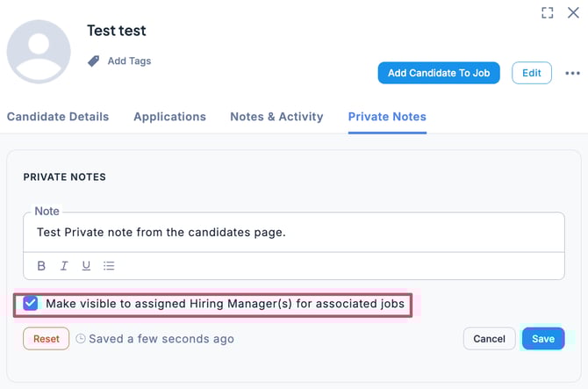Uncheck Make visible to Hiring Manager(s) checkbox

coord(31,304)
